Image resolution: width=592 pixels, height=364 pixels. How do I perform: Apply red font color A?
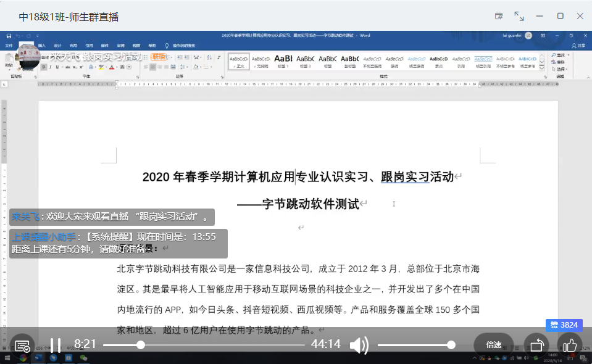click(111, 67)
